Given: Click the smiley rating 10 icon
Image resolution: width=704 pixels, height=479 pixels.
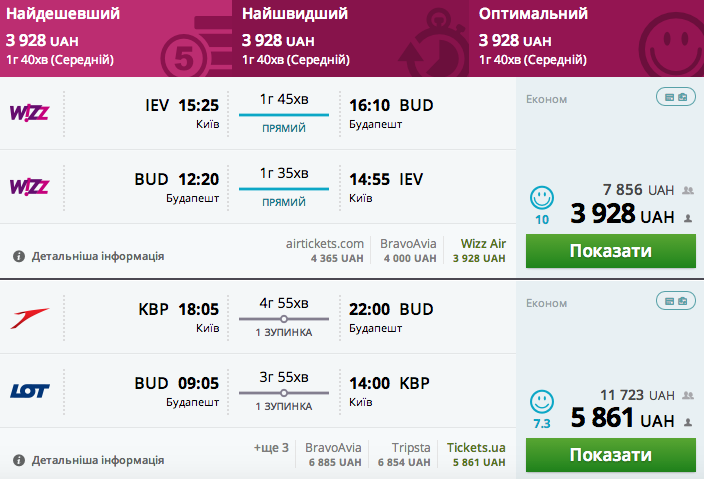Looking at the screenshot, I should click(542, 198).
